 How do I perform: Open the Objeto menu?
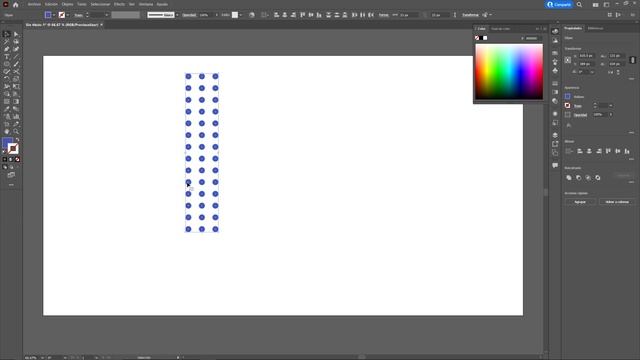tap(67, 4)
